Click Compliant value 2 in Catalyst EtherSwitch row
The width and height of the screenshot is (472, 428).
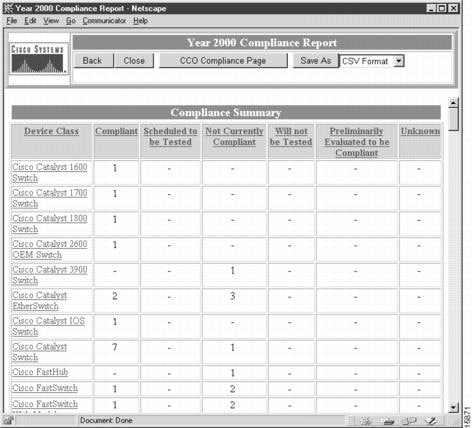(x=115, y=296)
